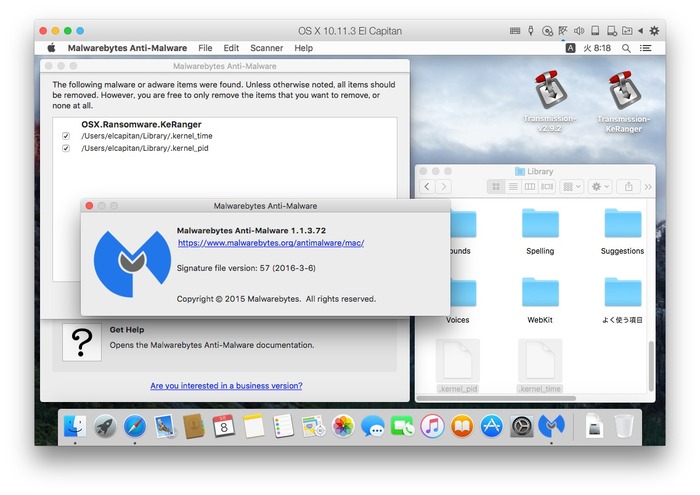Open Notes icon in Dock

tap(254, 426)
